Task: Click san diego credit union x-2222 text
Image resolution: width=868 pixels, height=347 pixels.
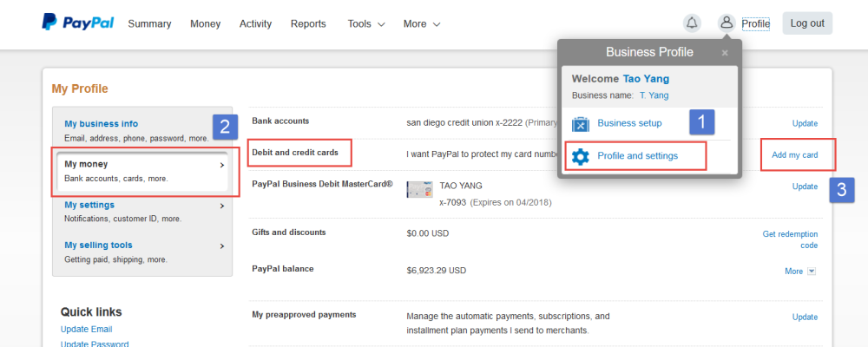Action: tap(464, 123)
